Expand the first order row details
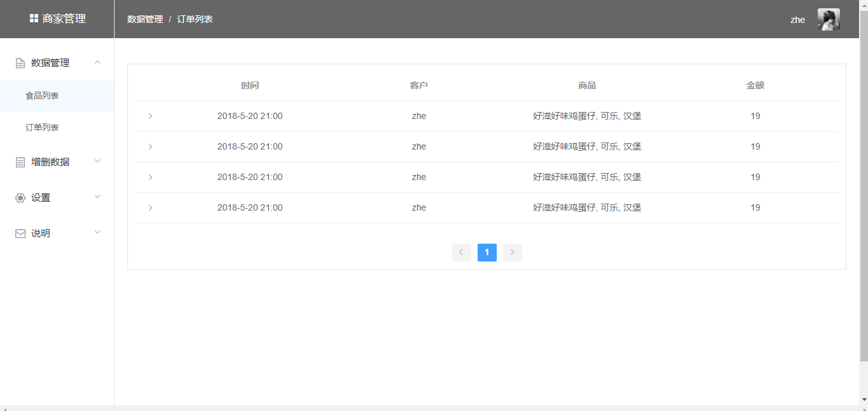 click(150, 116)
